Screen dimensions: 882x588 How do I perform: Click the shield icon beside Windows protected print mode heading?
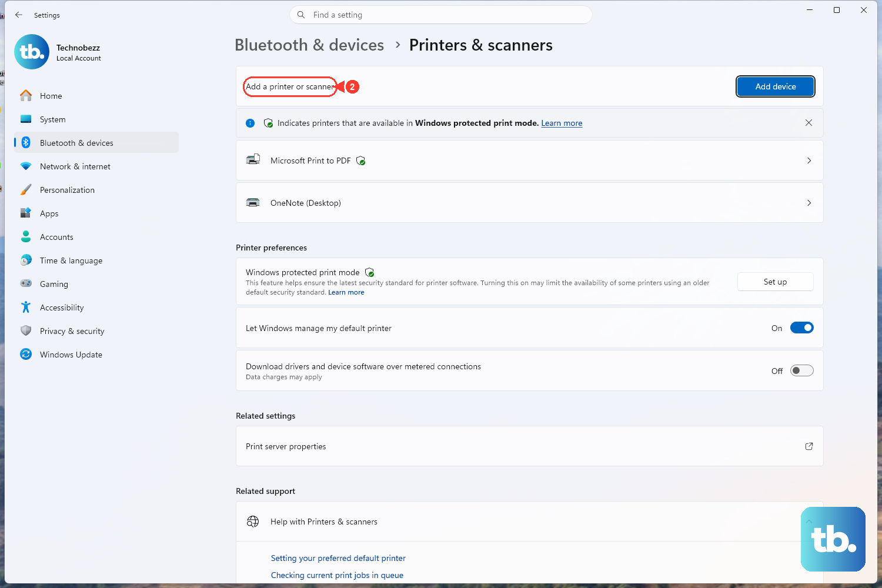370,272
